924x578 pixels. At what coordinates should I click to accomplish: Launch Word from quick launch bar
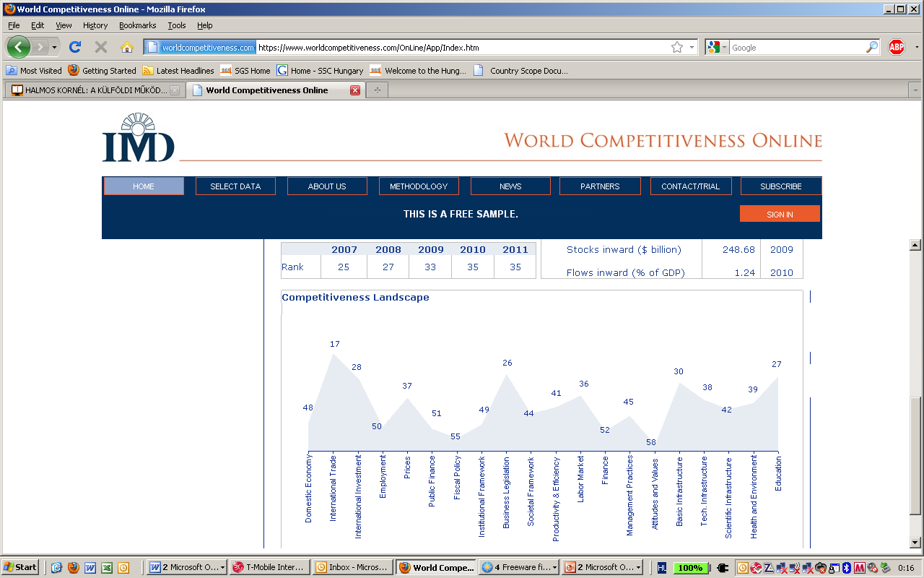pos(90,568)
